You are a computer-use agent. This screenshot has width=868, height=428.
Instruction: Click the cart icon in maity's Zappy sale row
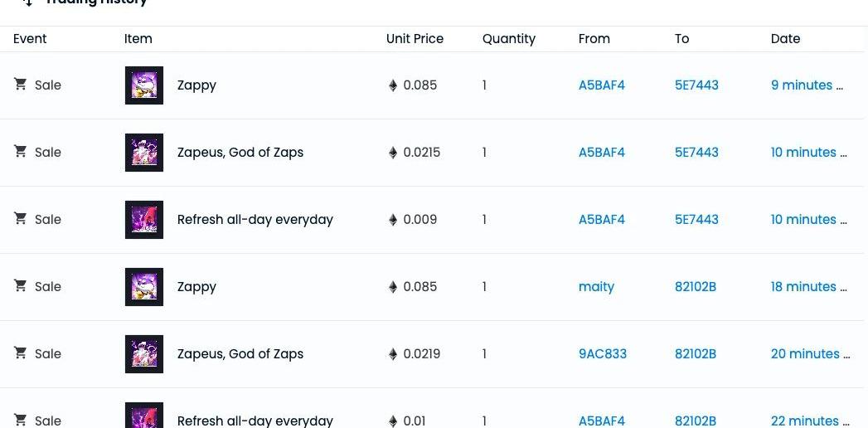21,286
